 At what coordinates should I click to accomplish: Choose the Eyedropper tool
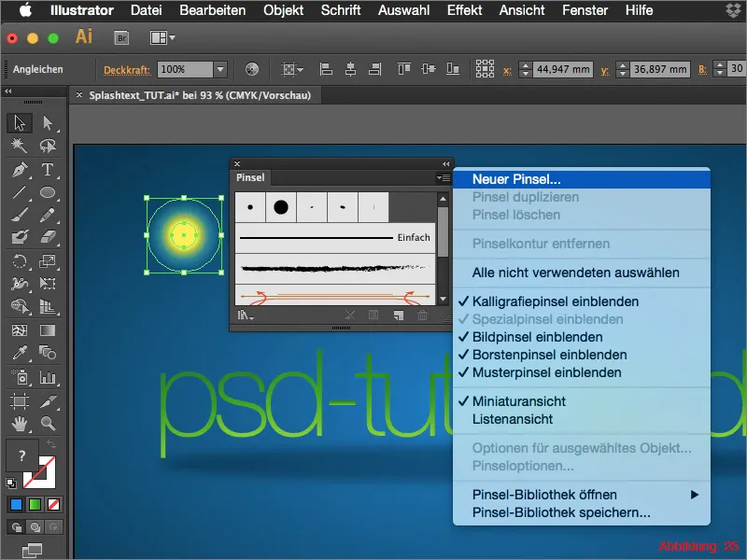[x=20, y=353]
